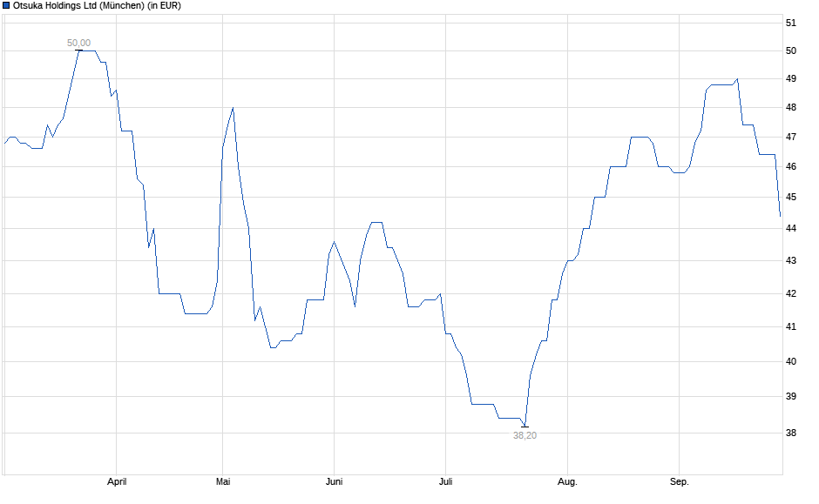The width and height of the screenshot is (819, 504).
Task: Click the 'April' axis label
Action: pyautogui.click(x=117, y=481)
